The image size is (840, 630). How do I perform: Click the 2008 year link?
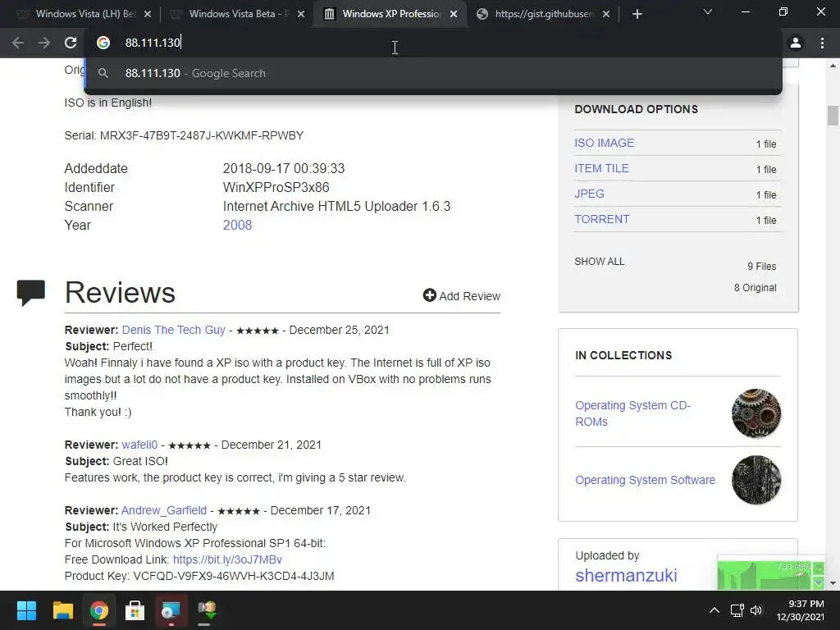pos(237,225)
